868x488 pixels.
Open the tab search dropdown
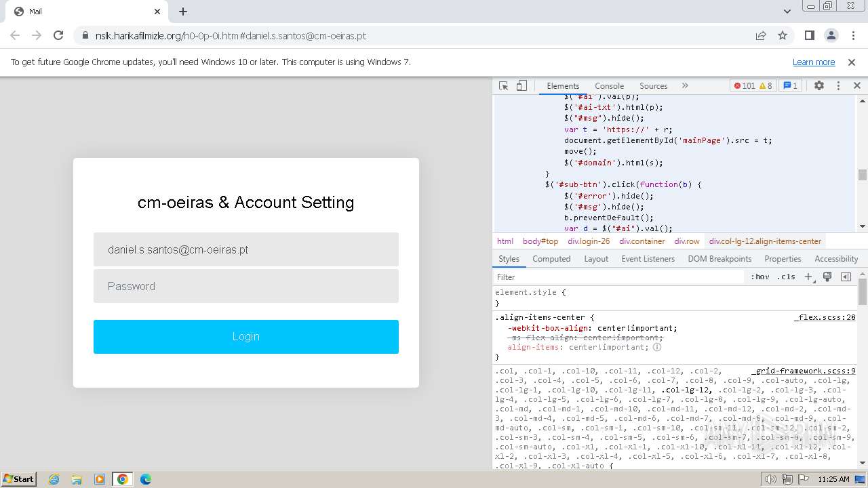[787, 12]
